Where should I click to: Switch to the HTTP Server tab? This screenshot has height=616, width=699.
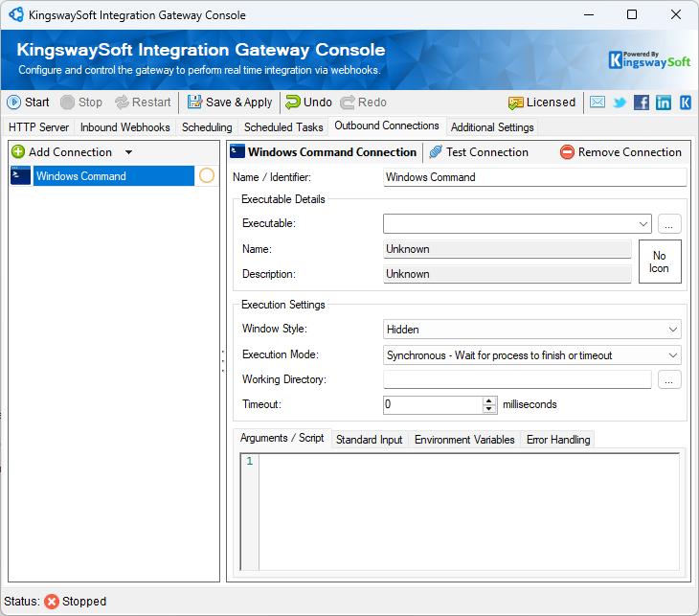[39, 127]
